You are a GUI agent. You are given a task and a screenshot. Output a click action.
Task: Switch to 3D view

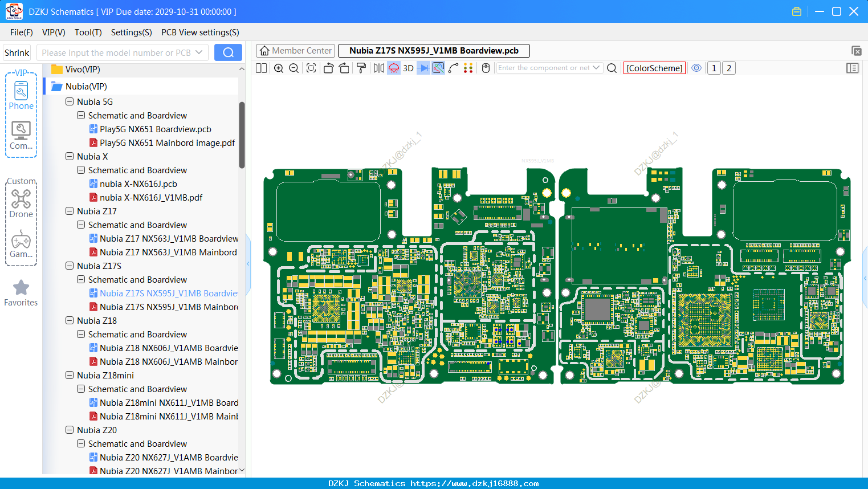pos(408,68)
